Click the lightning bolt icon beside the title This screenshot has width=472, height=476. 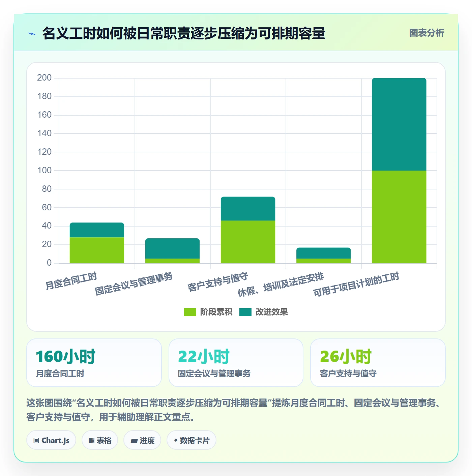pos(32,34)
